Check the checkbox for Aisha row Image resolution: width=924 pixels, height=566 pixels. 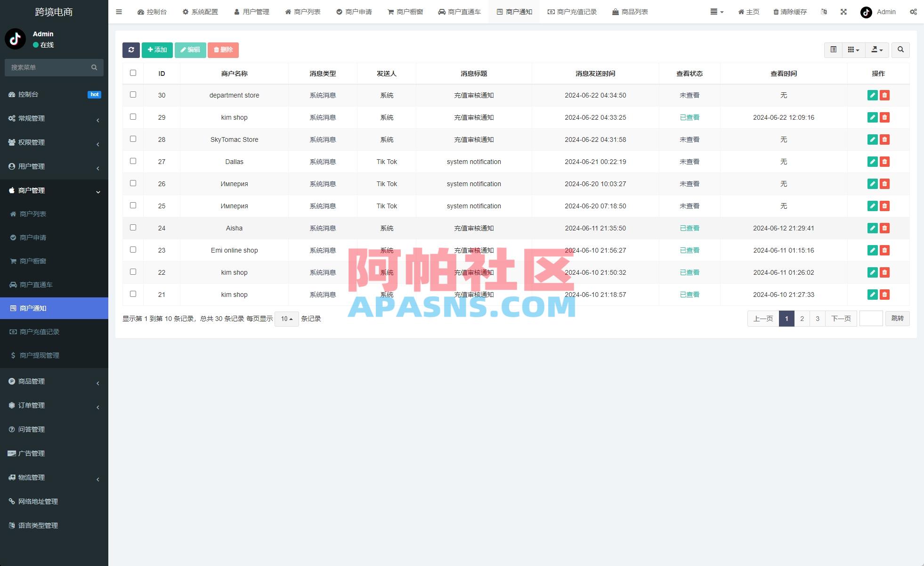(x=133, y=228)
